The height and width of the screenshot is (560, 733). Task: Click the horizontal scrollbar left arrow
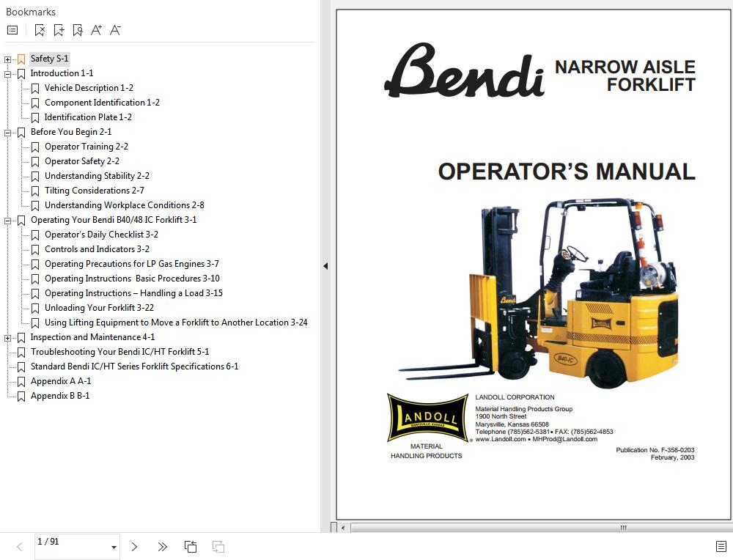point(343,528)
